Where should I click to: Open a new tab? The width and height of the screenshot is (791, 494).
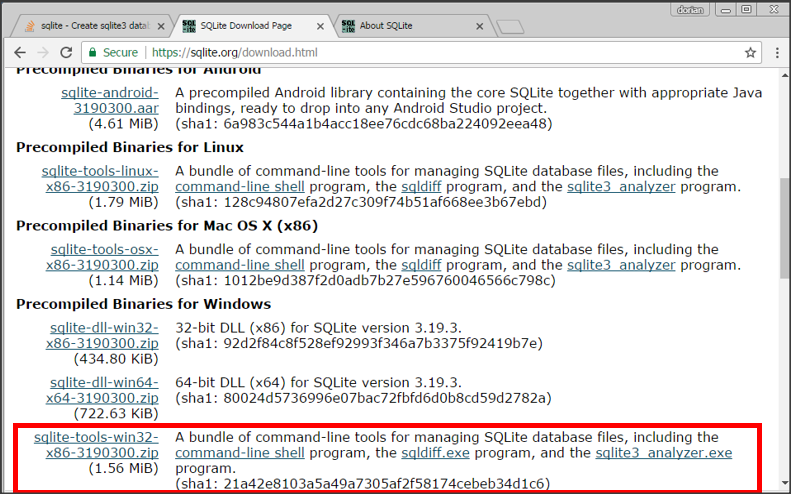pos(510,27)
